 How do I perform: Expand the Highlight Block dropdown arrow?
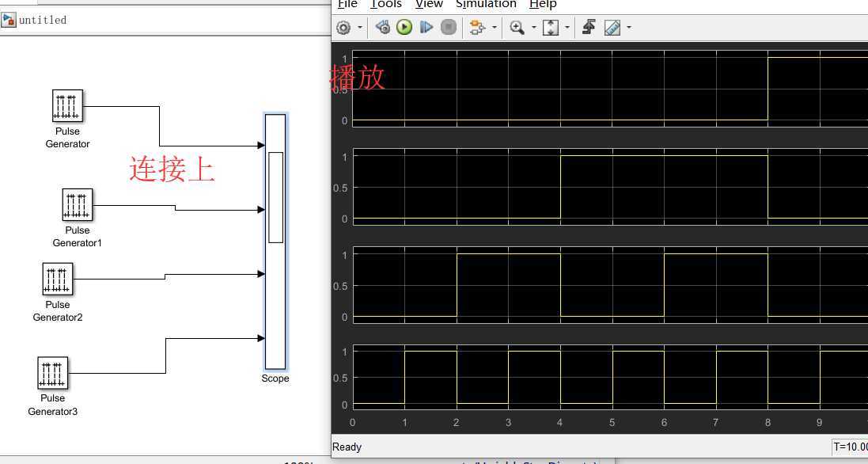tap(494, 27)
